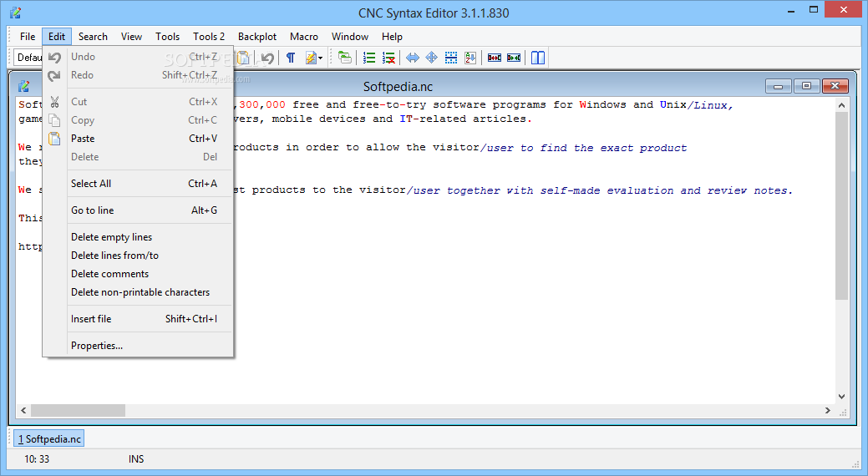Click the scroll down arrow
This screenshot has width=868, height=476.
click(x=841, y=397)
